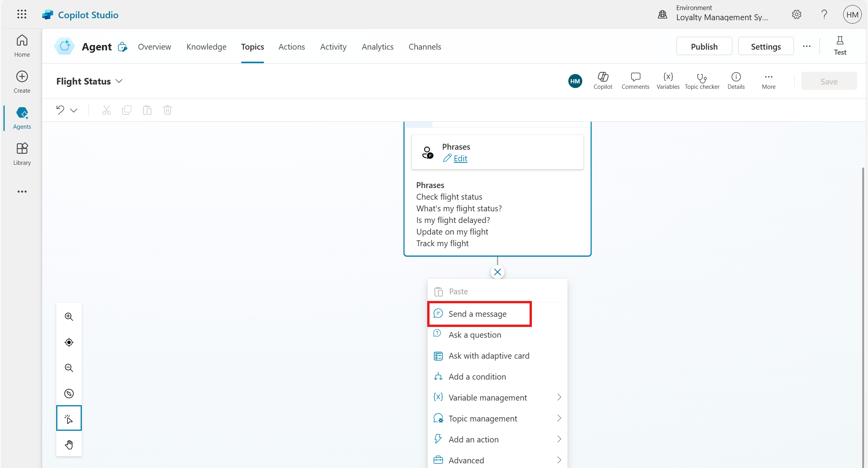Click the Publish button
Viewport: 868px width, 468px height.
(704, 47)
